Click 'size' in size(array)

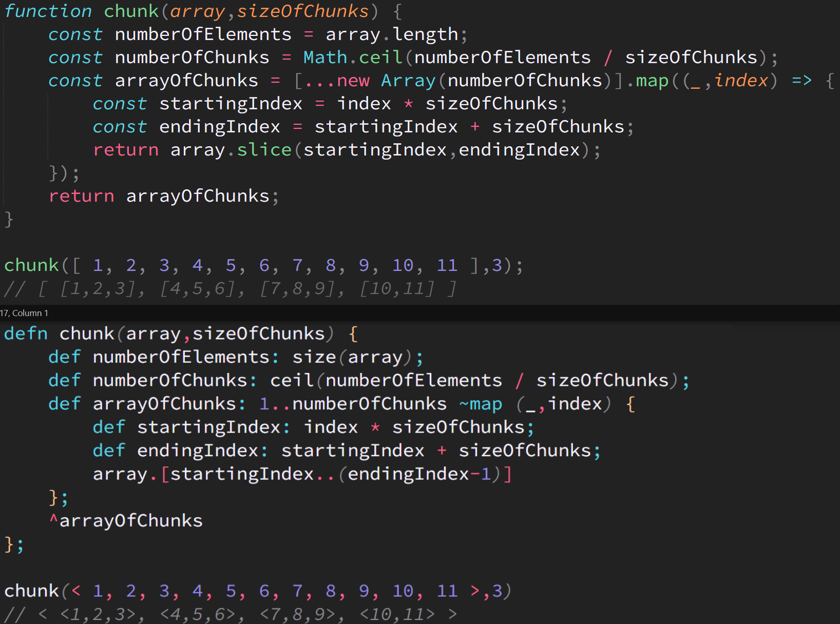pos(314,357)
